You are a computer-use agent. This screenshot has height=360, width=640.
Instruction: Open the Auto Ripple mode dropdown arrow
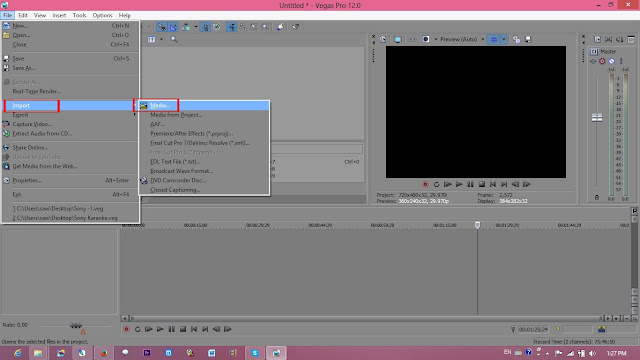click(x=196, y=27)
